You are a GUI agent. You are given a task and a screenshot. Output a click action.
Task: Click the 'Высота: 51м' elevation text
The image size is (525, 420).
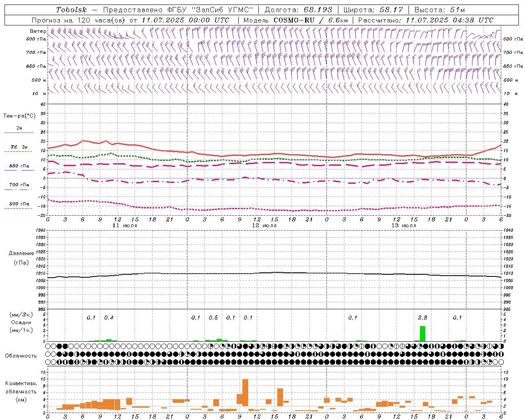pyautogui.click(x=440, y=10)
